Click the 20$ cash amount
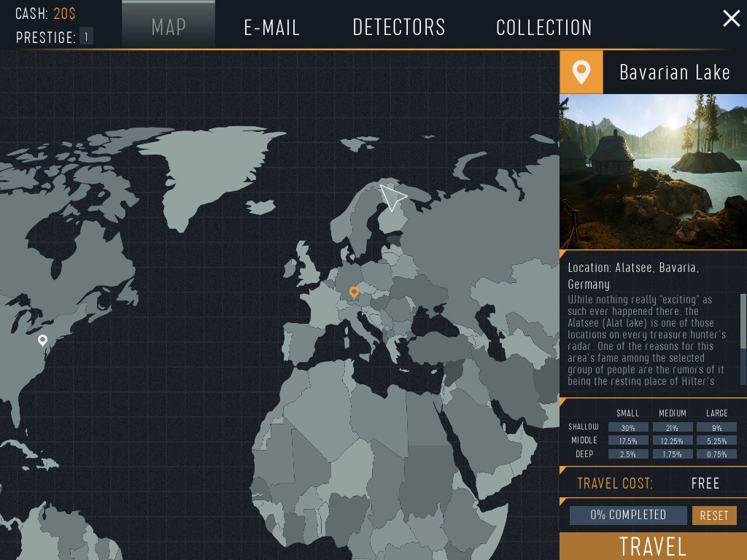The height and width of the screenshot is (560, 747). 64,14
